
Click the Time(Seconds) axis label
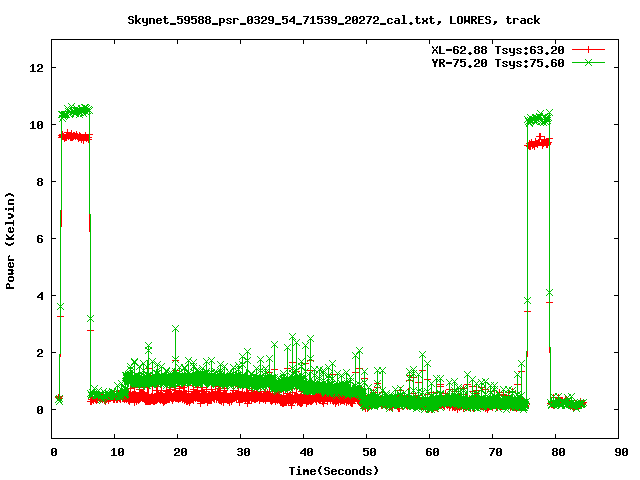(x=333, y=471)
